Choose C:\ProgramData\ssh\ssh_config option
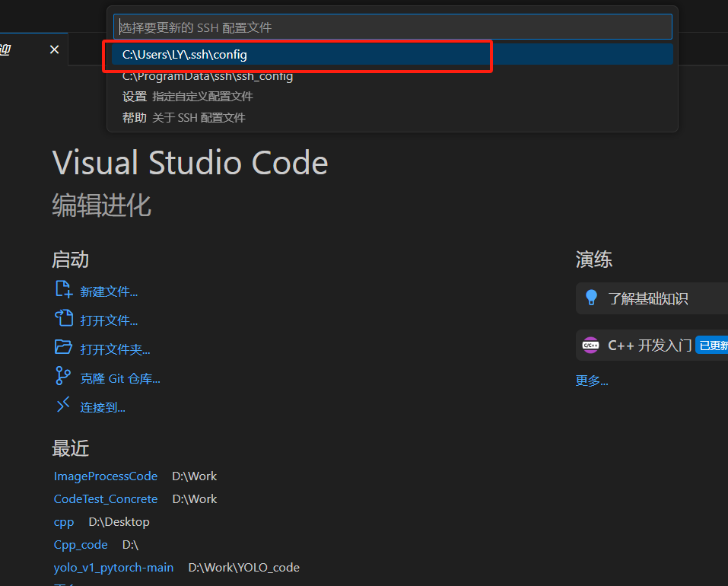728x586 pixels. pyautogui.click(x=393, y=75)
